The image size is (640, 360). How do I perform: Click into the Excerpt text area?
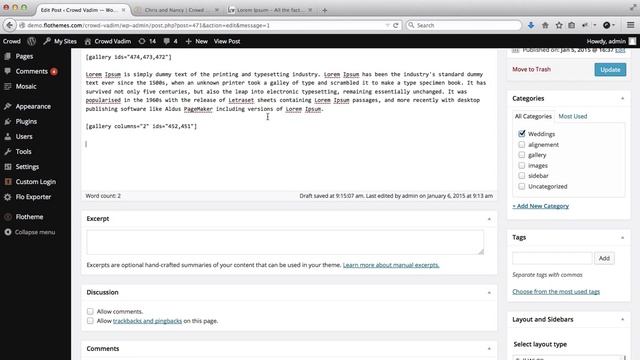coord(285,242)
